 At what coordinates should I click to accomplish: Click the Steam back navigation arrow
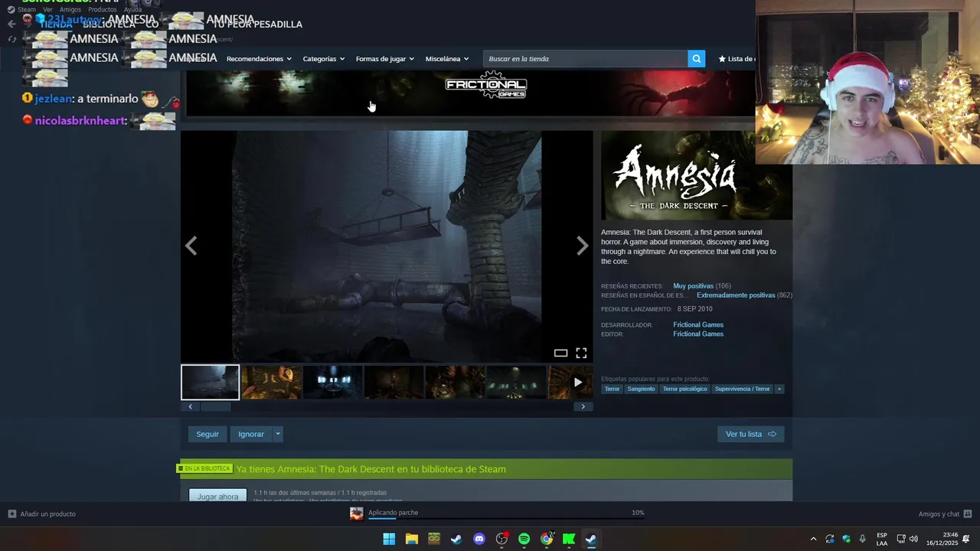pos(11,24)
